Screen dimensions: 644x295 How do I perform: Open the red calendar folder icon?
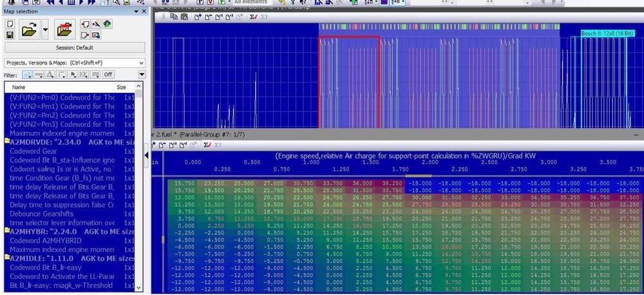click(x=65, y=30)
